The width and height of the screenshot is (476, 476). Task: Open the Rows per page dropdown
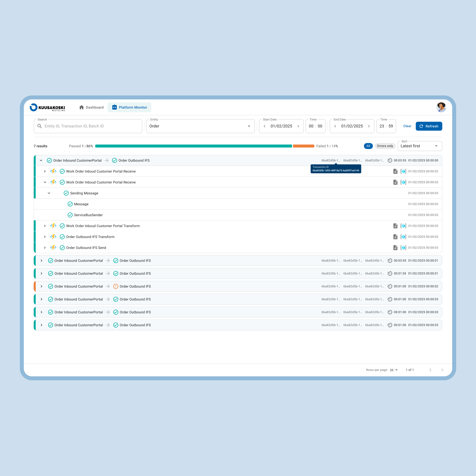click(394, 370)
